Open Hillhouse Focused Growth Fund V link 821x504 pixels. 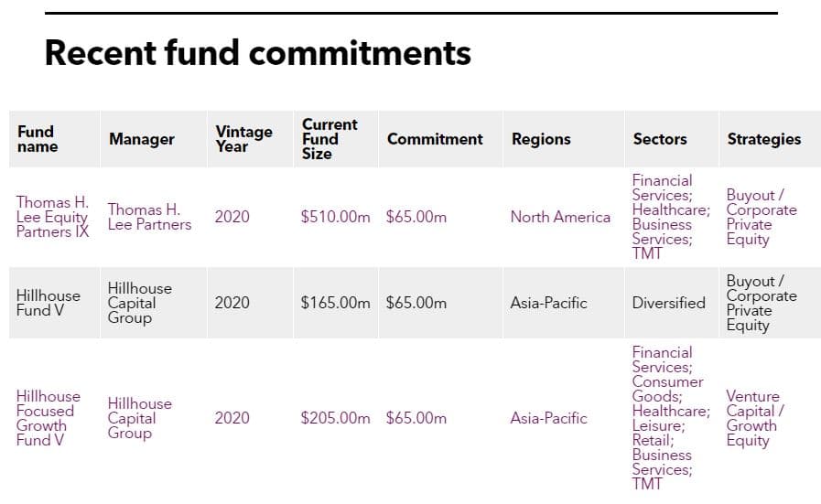pos(49,418)
